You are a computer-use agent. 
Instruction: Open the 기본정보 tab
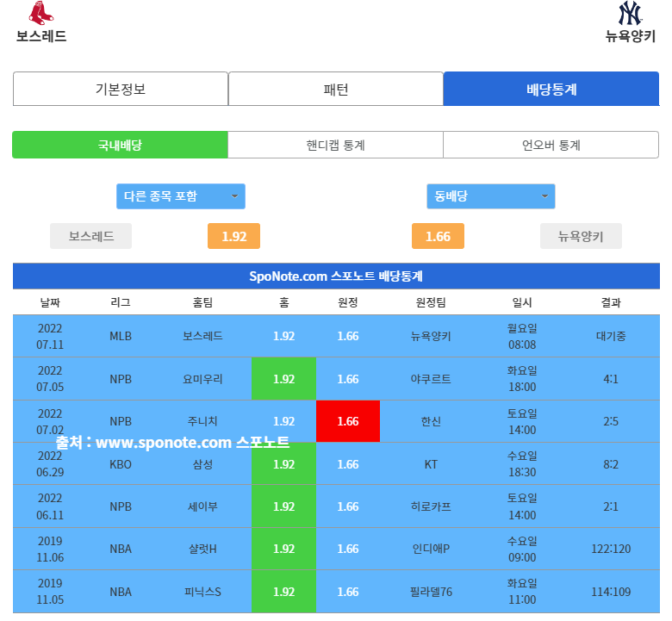click(121, 89)
